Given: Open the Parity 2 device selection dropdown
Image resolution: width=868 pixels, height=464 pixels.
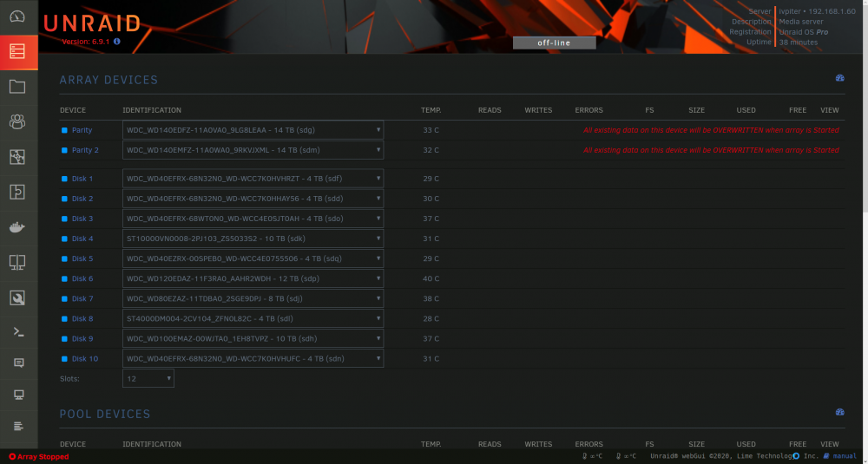Looking at the screenshot, I should click(x=253, y=150).
